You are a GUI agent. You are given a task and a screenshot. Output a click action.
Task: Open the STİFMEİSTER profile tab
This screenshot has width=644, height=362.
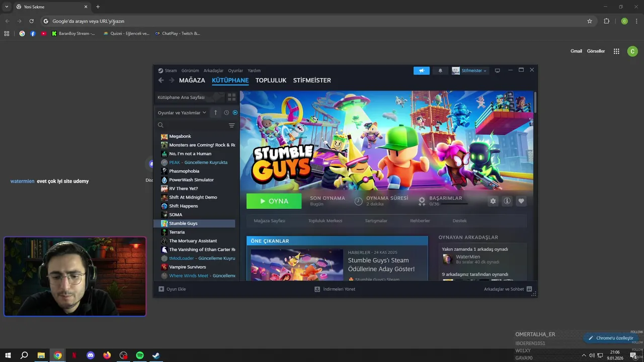coord(312,80)
